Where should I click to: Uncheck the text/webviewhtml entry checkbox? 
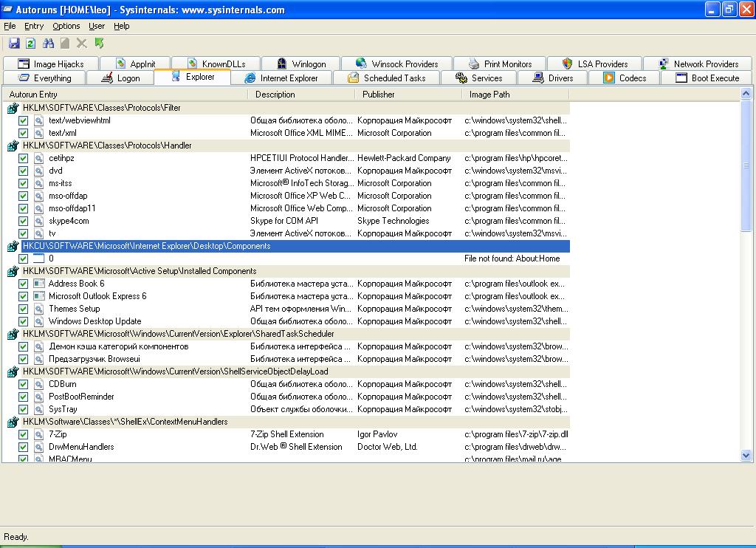[x=23, y=120]
